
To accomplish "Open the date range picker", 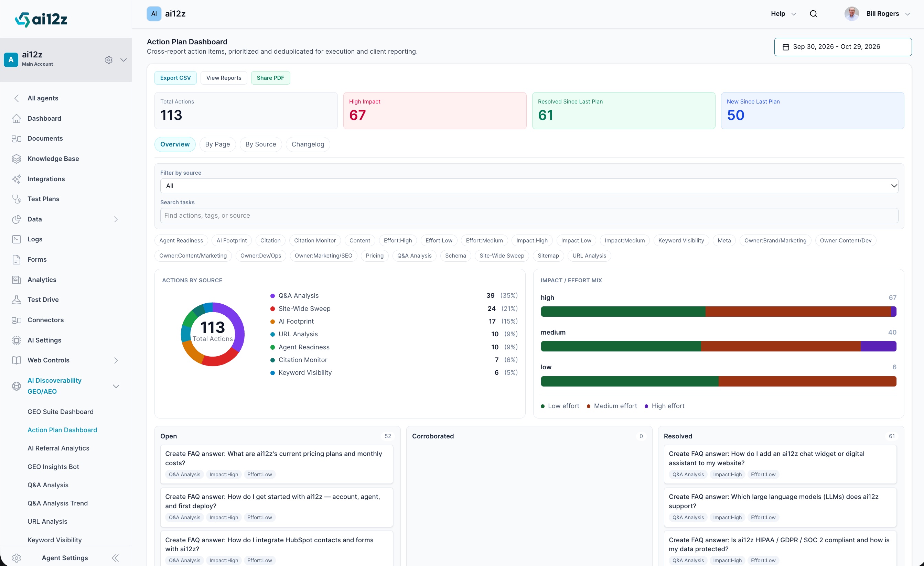I will coord(842,47).
